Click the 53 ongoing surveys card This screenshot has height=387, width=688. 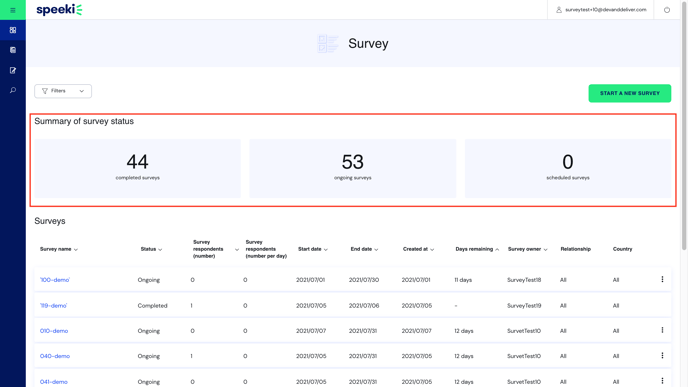[352, 168]
